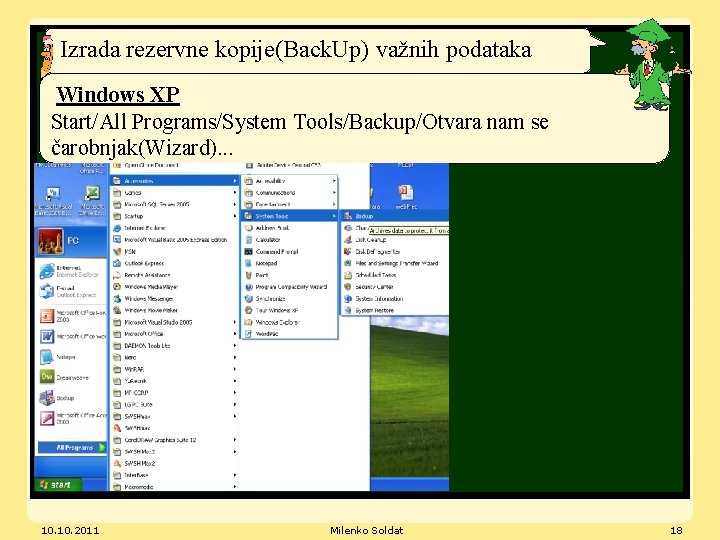Viewport: 720px width, 540px height.
Task: Open pinned E-mail Outlook Express icon
Action: pos(46,291)
